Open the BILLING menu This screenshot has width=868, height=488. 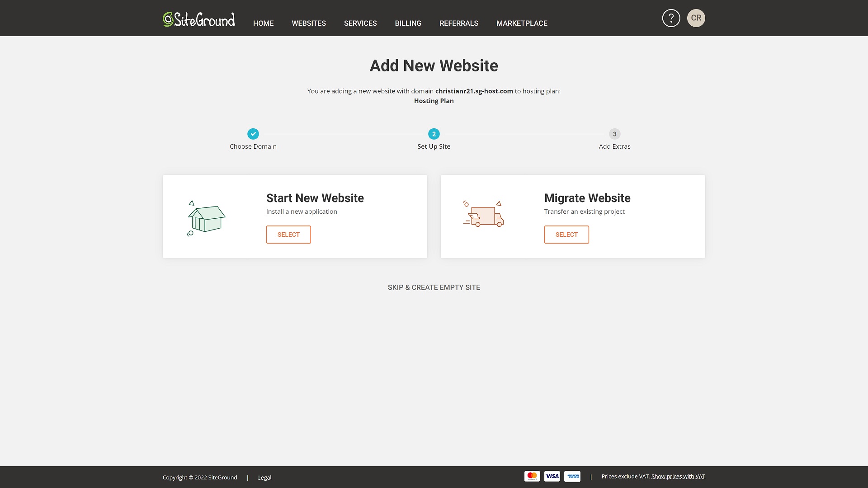click(x=408, y=23)
